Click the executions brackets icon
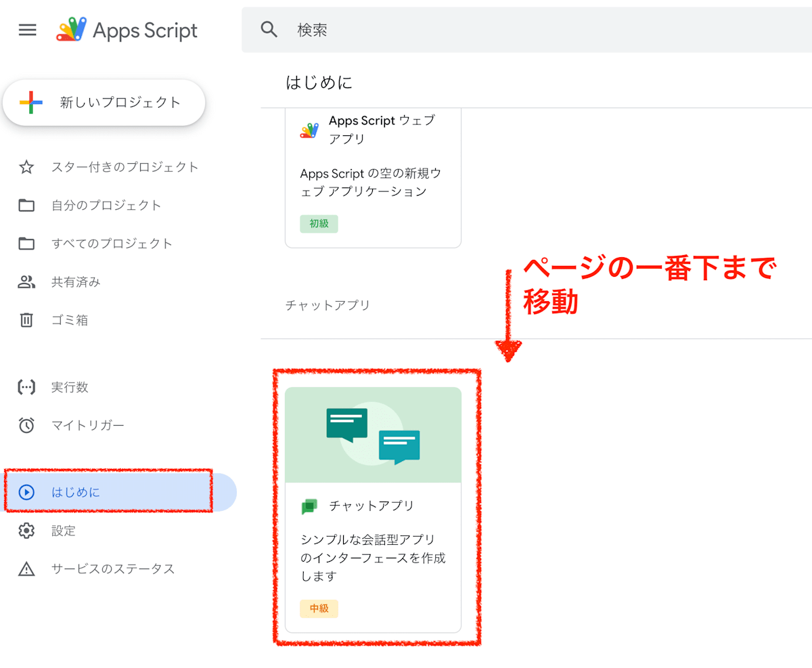The height and width of the screenshot is (668, 812). (x=26, y=387)
